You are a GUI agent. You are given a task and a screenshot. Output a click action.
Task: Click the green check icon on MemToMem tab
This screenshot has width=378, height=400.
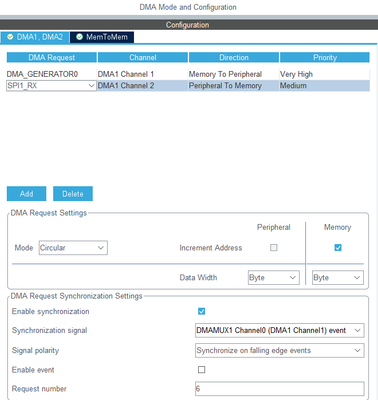[x=79, y=37]
